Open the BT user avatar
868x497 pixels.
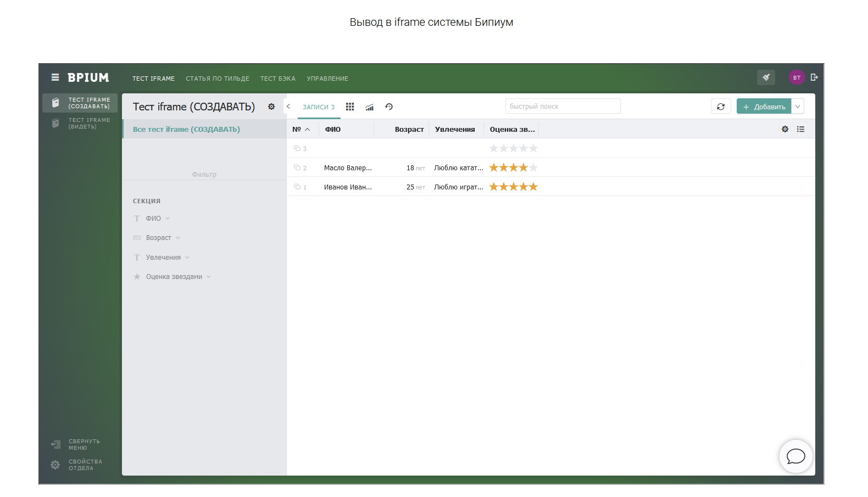(x=797, y=77)
